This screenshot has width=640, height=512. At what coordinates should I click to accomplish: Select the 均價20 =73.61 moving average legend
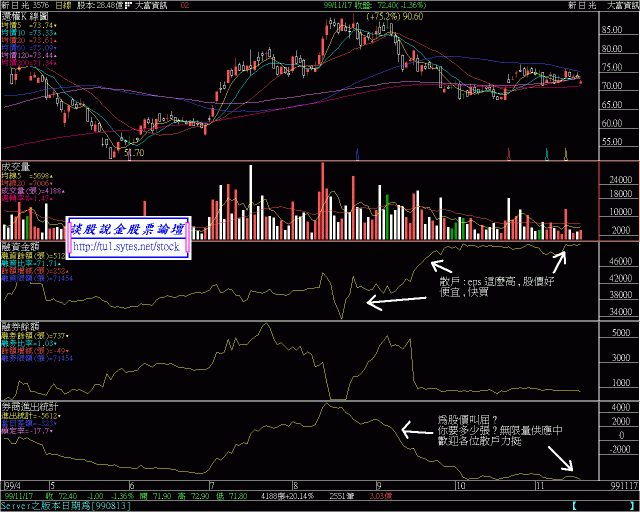click(29, 40)
